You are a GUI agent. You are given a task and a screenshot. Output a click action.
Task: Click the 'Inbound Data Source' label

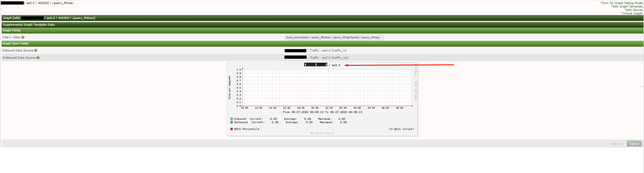click(18, 50)
